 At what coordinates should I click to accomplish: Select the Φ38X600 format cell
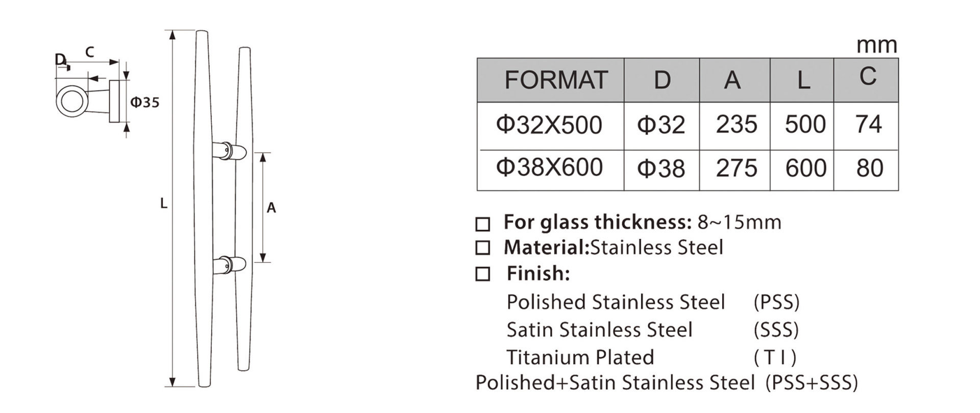551,170
